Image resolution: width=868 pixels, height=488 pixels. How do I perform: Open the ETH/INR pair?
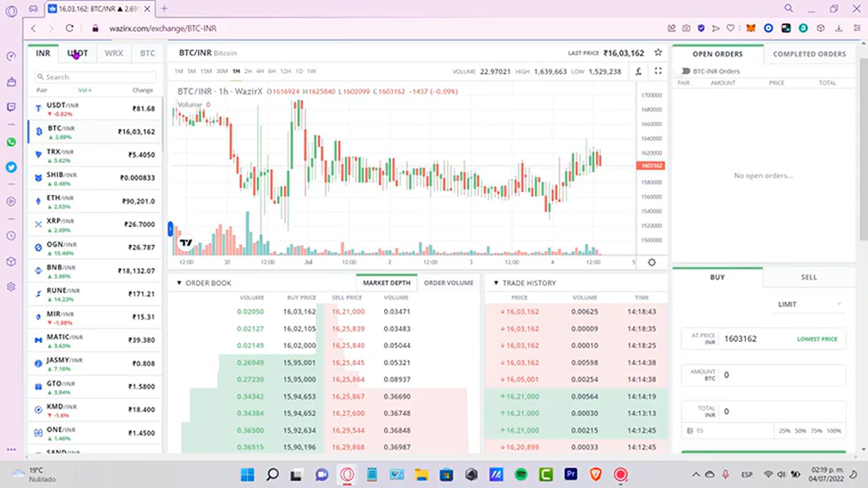point(95,202)
